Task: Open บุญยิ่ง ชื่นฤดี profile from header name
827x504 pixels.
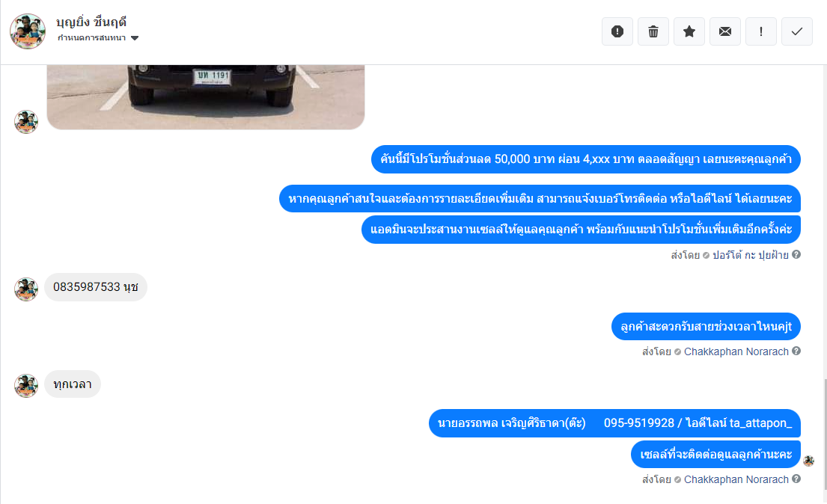Action: 91,22
